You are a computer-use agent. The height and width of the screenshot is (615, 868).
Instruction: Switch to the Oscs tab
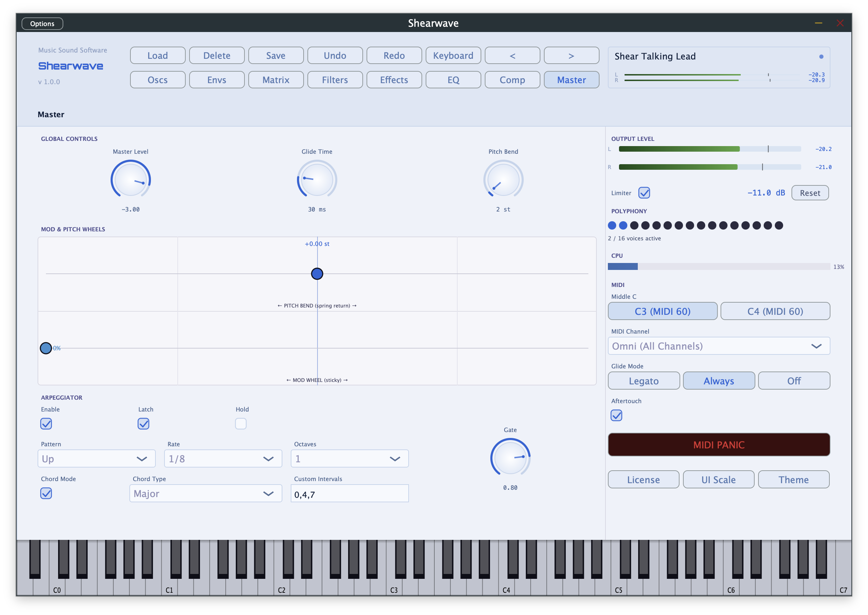click(158, 80)
